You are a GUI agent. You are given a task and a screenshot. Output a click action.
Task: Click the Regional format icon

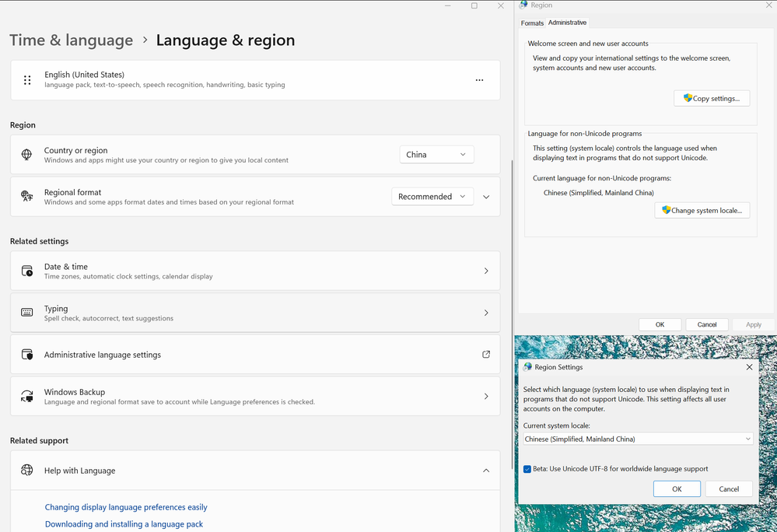[27, 197]
